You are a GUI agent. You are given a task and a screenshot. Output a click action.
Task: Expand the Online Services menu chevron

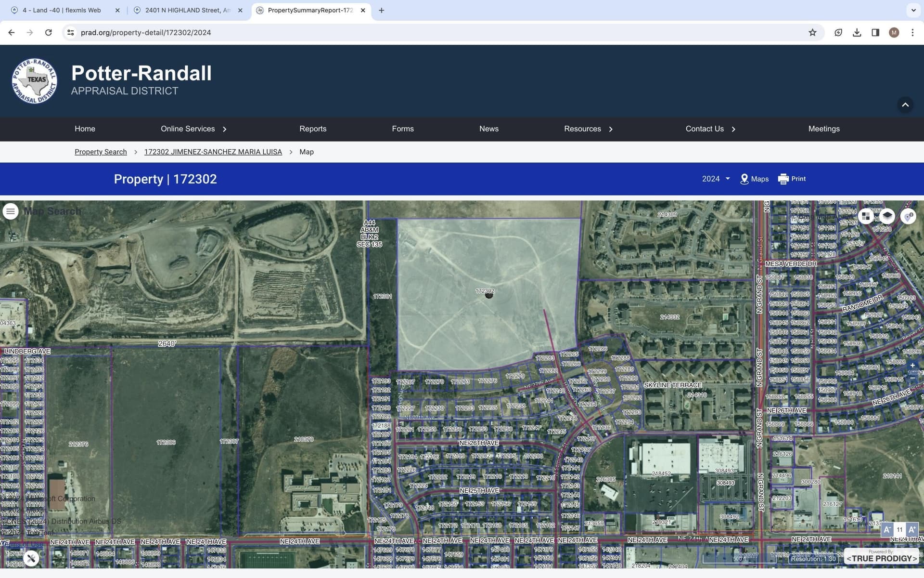coord(224,129)
